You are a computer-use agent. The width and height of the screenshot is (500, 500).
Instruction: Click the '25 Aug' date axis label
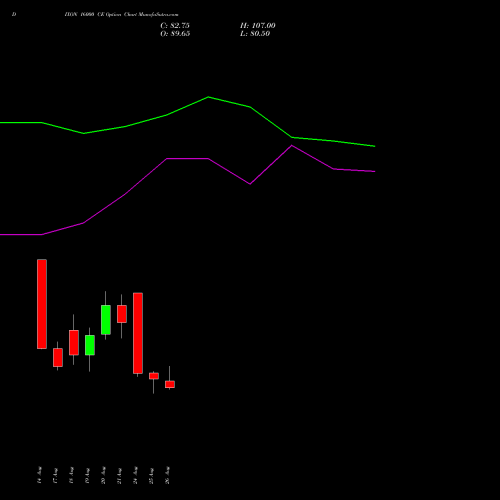click(151, 475)
